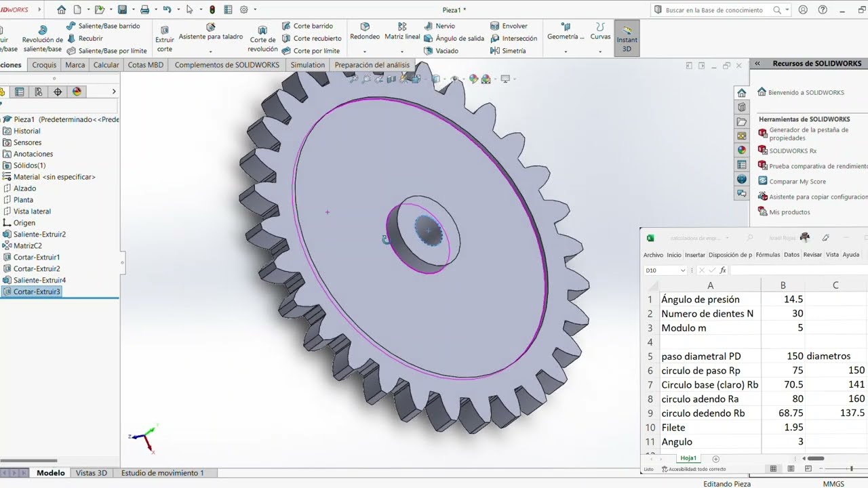Select the Corte barrido tool
Viewport: 868px width, 488px height.
click(307, 26)
